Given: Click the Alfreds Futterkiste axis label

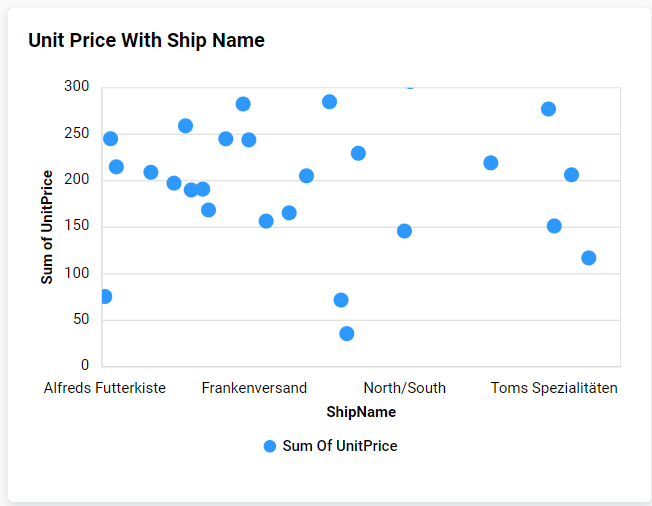Looking at the screenshot, I should tap(105, 388).
